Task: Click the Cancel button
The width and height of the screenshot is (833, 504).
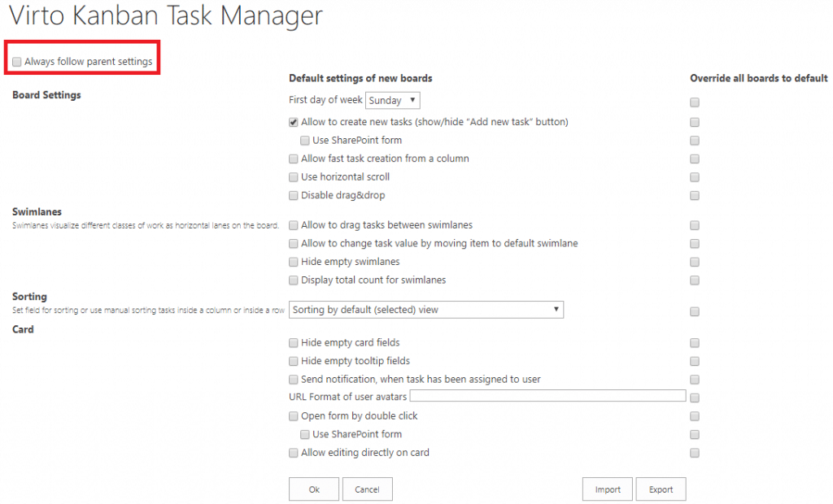Action: click(x=367, y=489)
